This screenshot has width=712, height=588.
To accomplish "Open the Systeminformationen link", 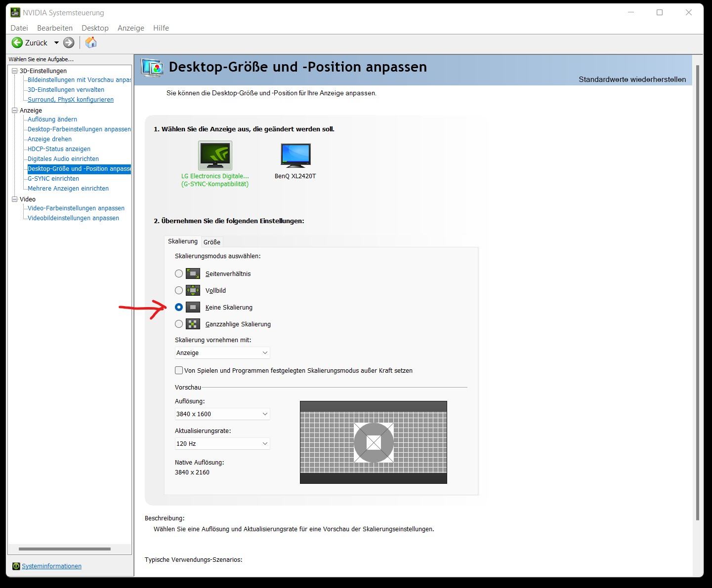I will (x=51, y=566).
